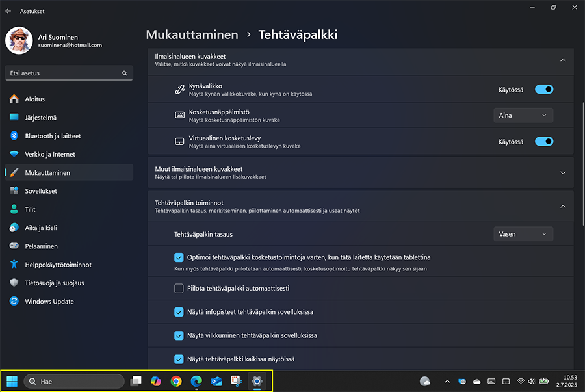
Task: Expand Muut ilmaisinalueen kuvakkeet section
Action: tap(360, 173)
